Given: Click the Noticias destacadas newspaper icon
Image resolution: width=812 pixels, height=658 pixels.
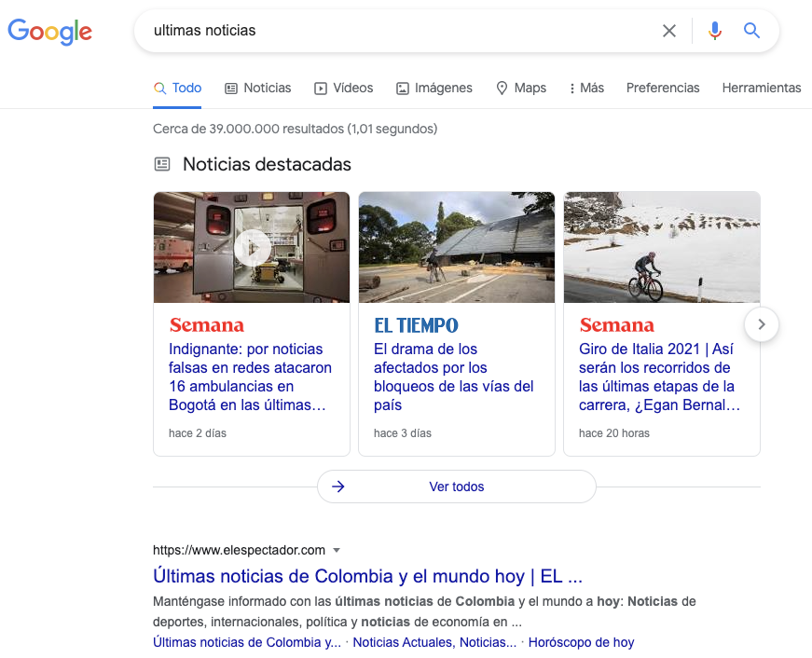Looking at the screenshot, I should tap(162, 165).
